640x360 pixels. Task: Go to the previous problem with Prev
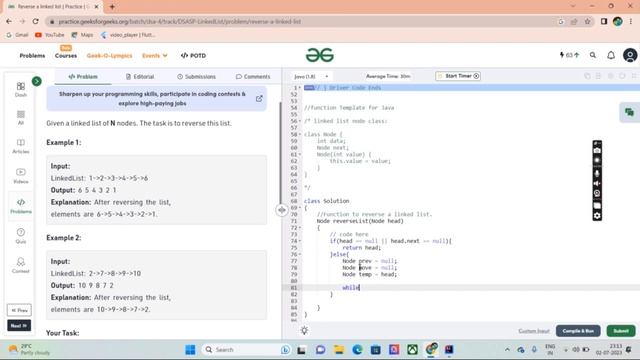pos(19,310)
